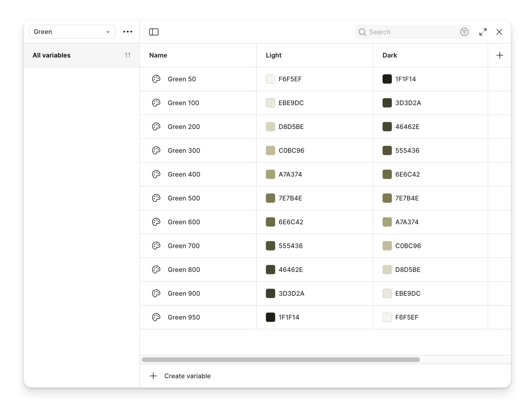Viewport: 532px width, 409px height.
Task: Open the Light swatch for Green 950
Action: (270, 317)
